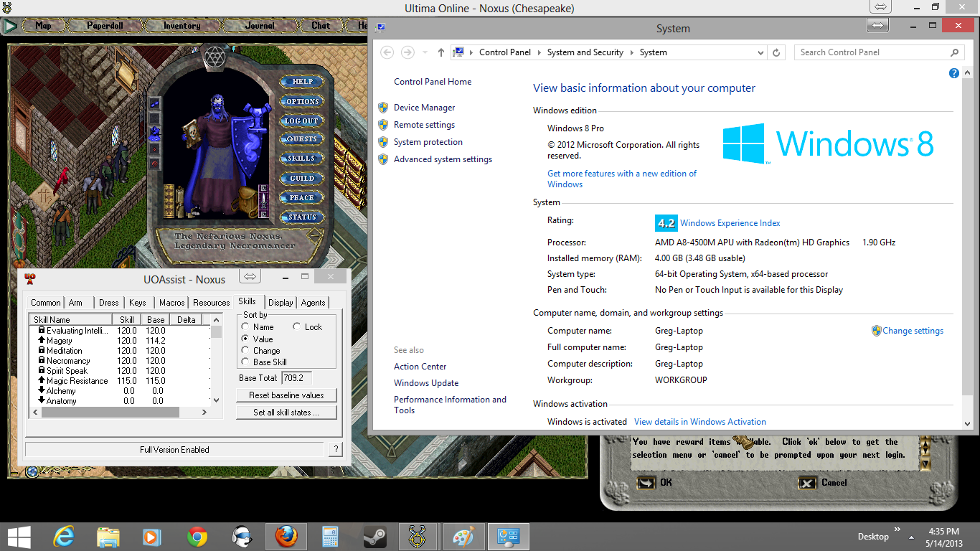This screenshot has height=551, width=980.
Task: Click the hexagram virtue icon atop paperdoll
Action: point(214,56)
